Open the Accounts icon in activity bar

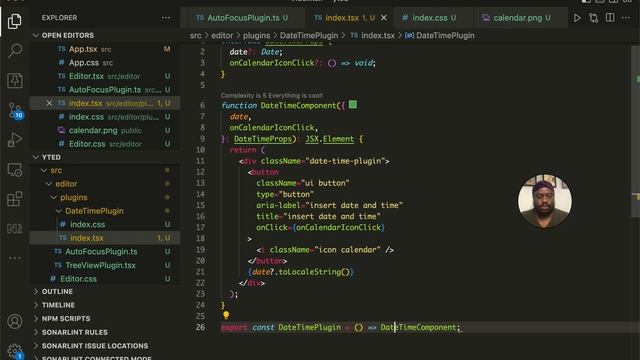pyautogui.click(x=15, y=322)
